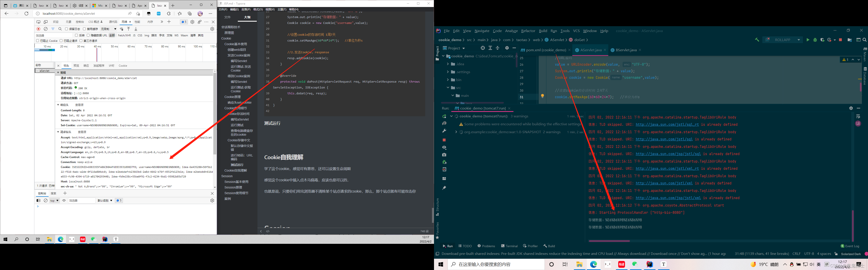Open the Refactor menu in IntelliJ
The width and height of the screenshot is (868, 270).
pos(528,31)
